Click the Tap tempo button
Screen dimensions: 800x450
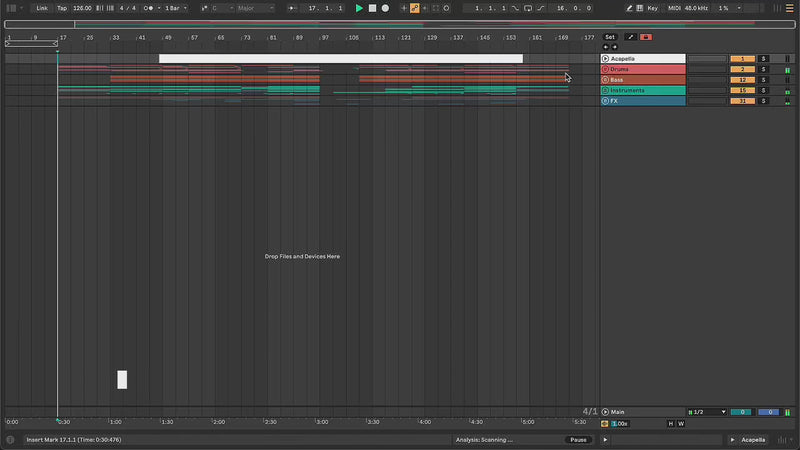point(62,8)
